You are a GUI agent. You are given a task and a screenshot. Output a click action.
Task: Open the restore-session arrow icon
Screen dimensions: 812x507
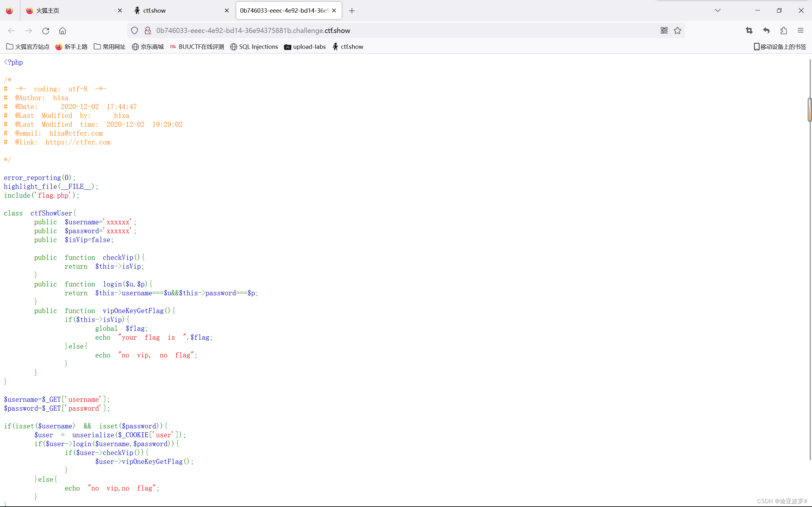tap(766, 30)
